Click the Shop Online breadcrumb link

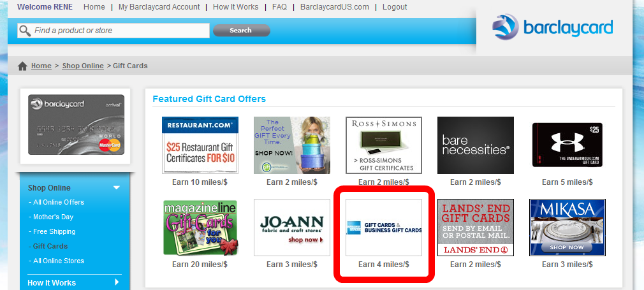pos(82,66)
